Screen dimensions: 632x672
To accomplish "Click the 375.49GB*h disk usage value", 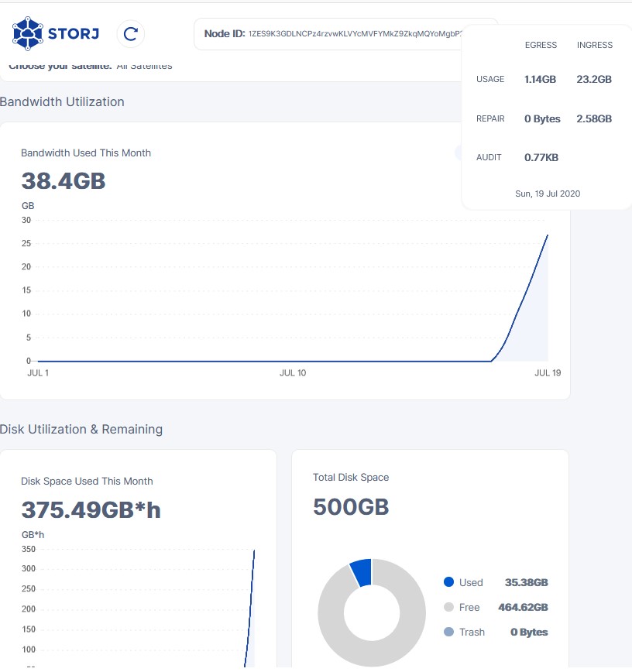I will click(91, 509).
